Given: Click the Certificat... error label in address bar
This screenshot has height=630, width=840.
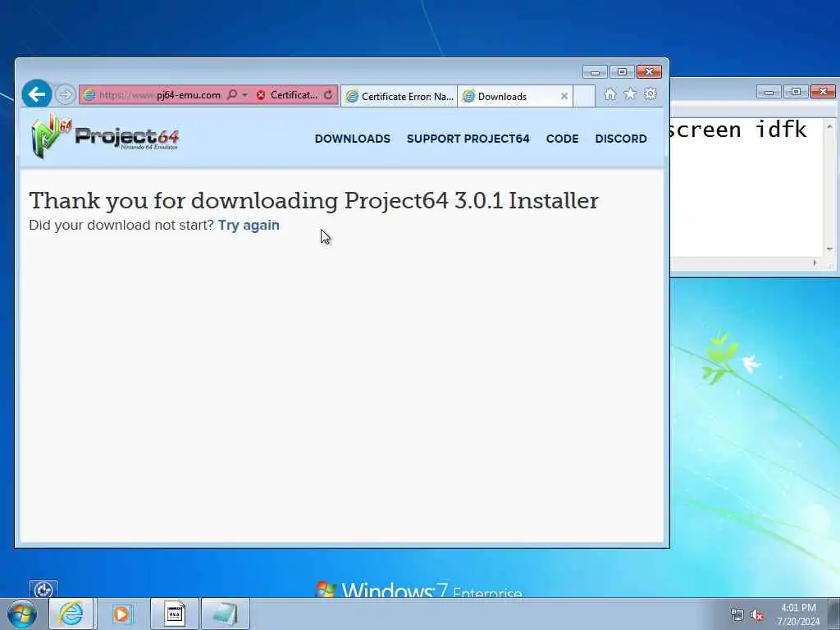Looking at the screenshot, I should (x=294, y=95).
